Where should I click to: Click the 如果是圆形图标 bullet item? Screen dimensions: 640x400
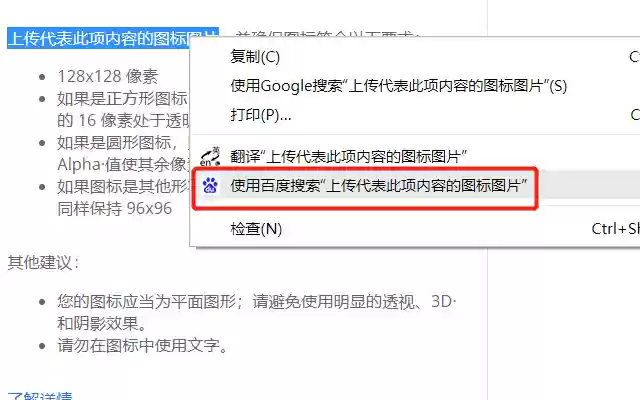[x=123, y=142]
